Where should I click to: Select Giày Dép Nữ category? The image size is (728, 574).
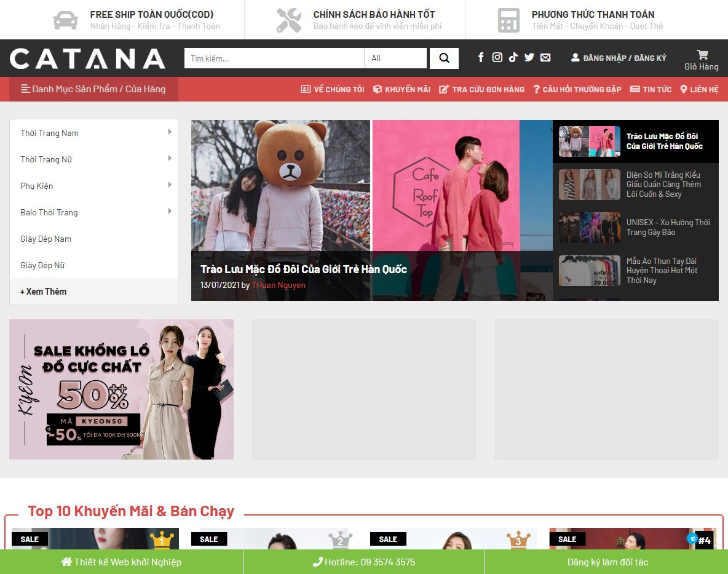point(42,265)
